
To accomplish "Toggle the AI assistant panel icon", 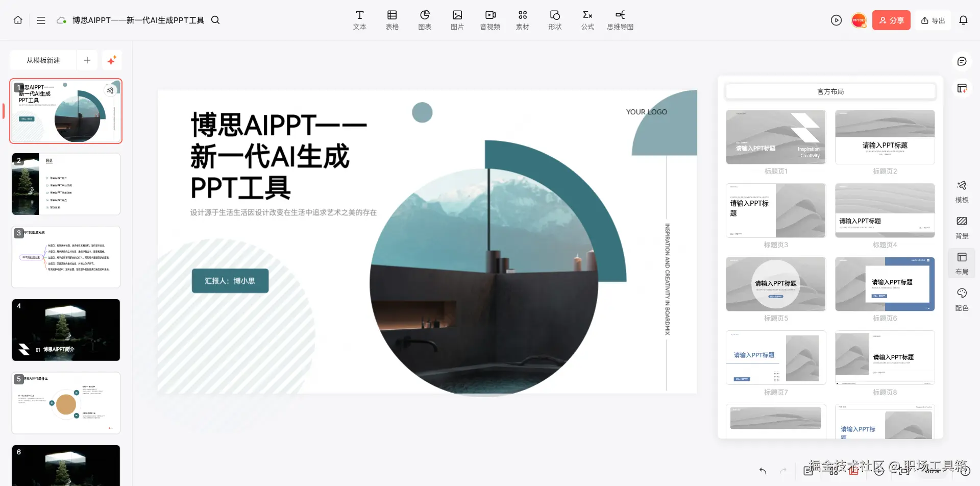I will click(x=962, y=88).
